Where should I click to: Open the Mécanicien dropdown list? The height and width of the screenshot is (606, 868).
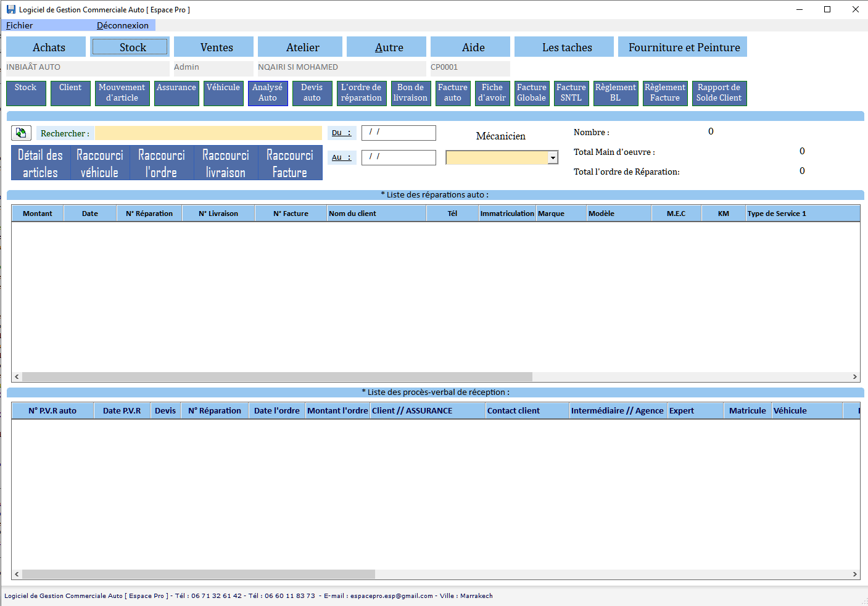(553, 158)
